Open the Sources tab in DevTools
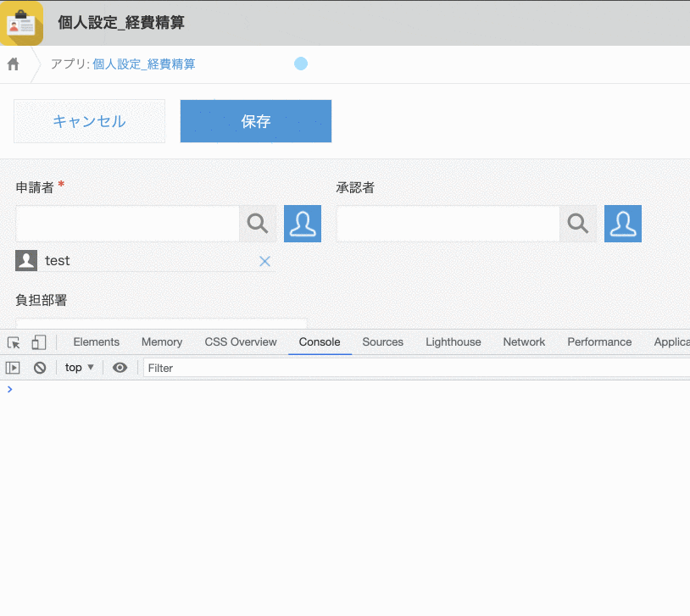Screen dimensions: 690x616 click(382, 341)
